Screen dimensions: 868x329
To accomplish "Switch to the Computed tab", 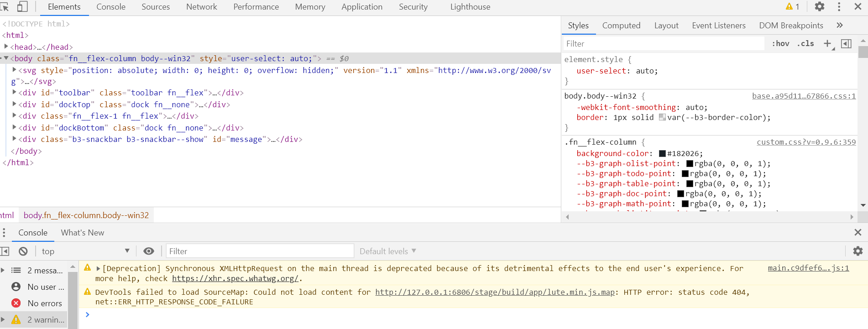I will (621, 26).
